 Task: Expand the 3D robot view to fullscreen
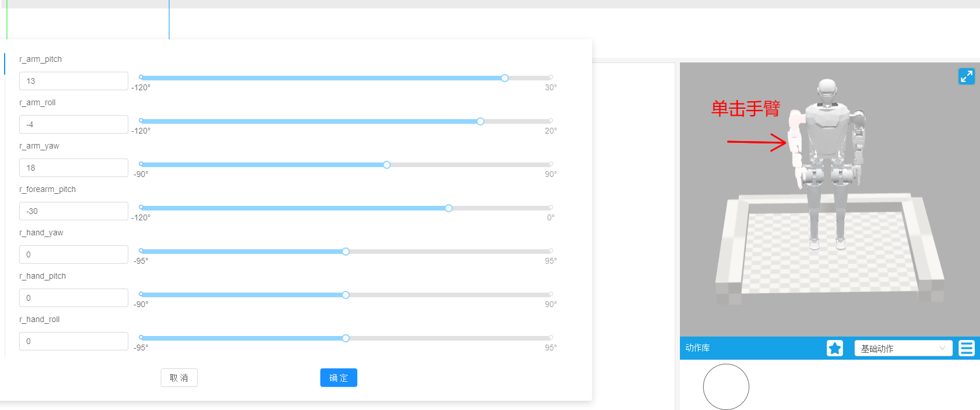(x=966, y=76)
